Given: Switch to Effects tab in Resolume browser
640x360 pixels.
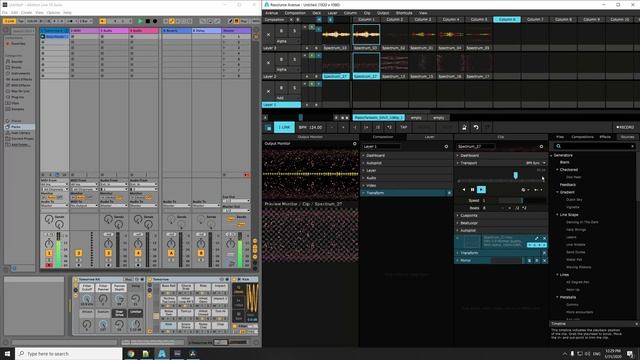Looking at the screenshot, I should coord(605,137).
